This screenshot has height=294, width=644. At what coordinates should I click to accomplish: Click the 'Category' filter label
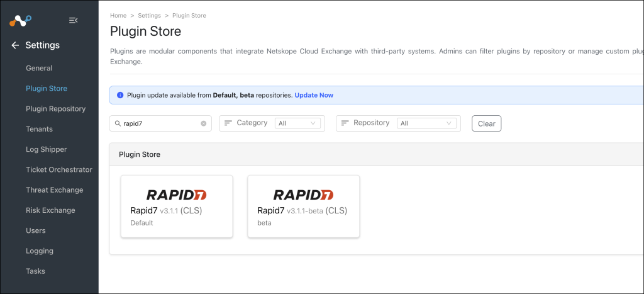[252, 123]
